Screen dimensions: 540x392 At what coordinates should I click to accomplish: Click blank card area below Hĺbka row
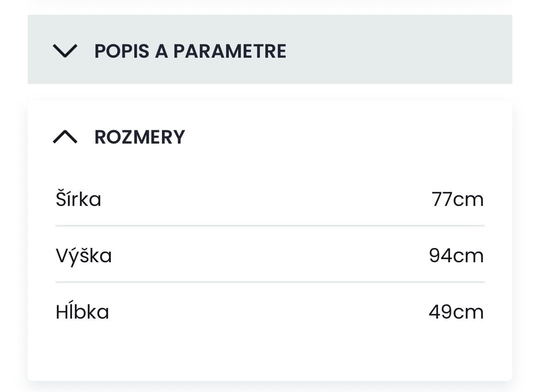[x=270, y=353]
